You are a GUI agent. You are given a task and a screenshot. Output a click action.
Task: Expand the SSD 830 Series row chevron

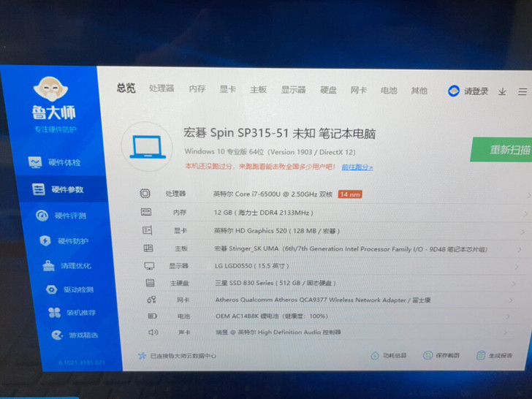514,284
